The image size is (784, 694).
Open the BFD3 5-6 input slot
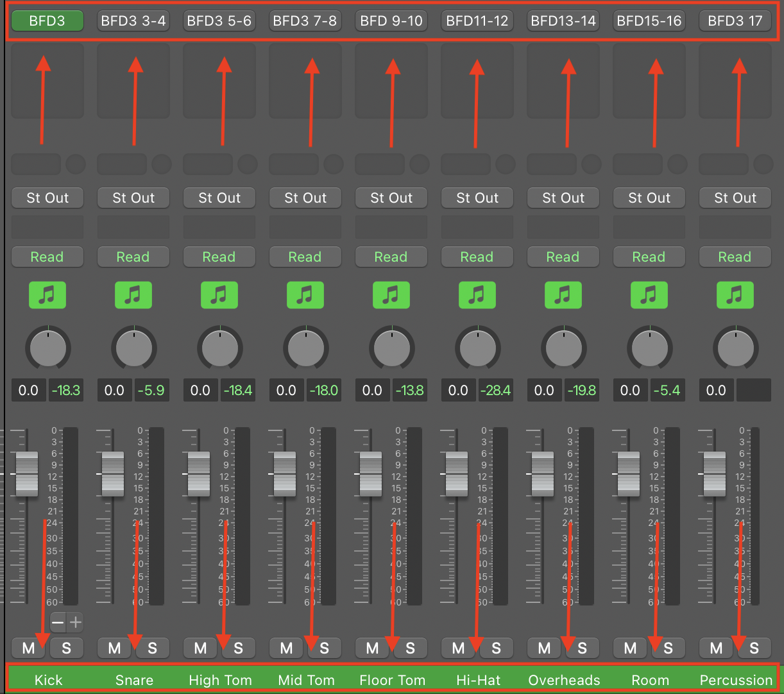click(x=219, y=21)
